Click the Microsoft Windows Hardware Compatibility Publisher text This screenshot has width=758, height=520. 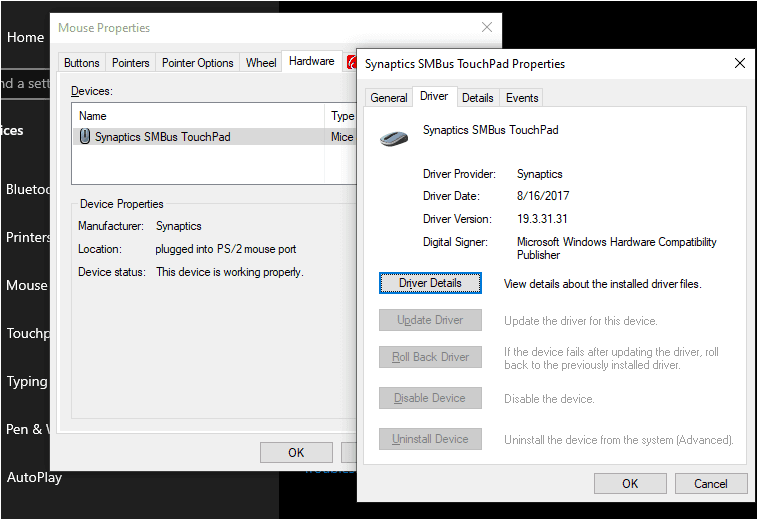(616, 248)
